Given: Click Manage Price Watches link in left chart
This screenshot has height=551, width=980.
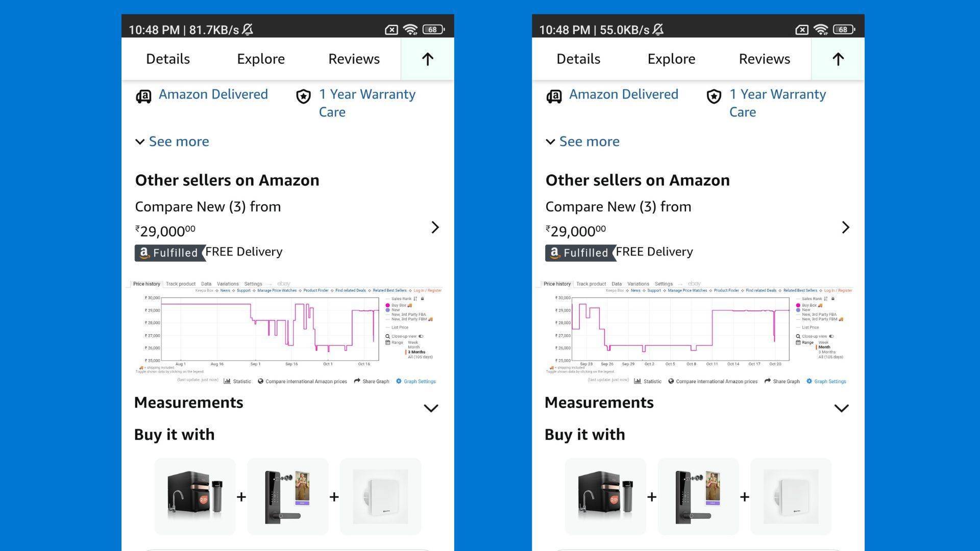Looking at the screenshot, I should [277, 290].
